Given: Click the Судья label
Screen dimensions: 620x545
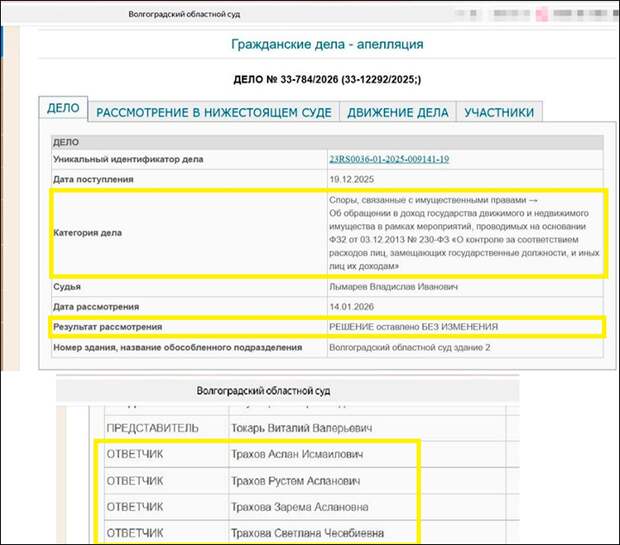Looking at the screenshot, I should click(67, 286).
